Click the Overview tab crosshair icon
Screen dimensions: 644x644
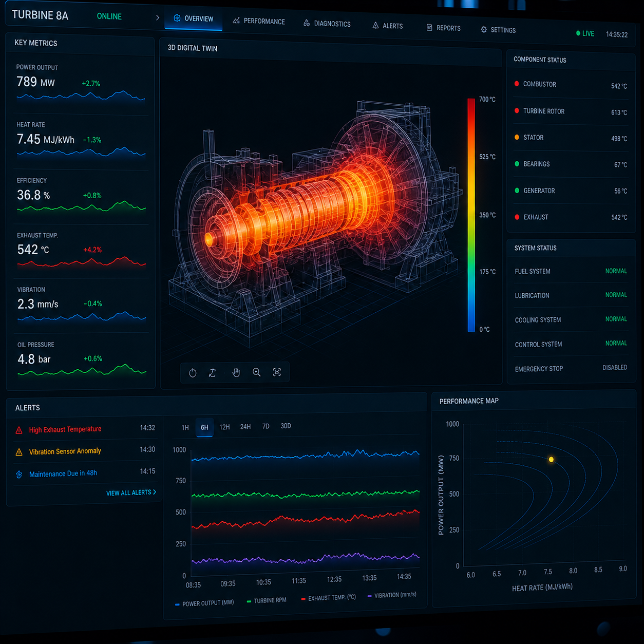click(x=177, y=18)
